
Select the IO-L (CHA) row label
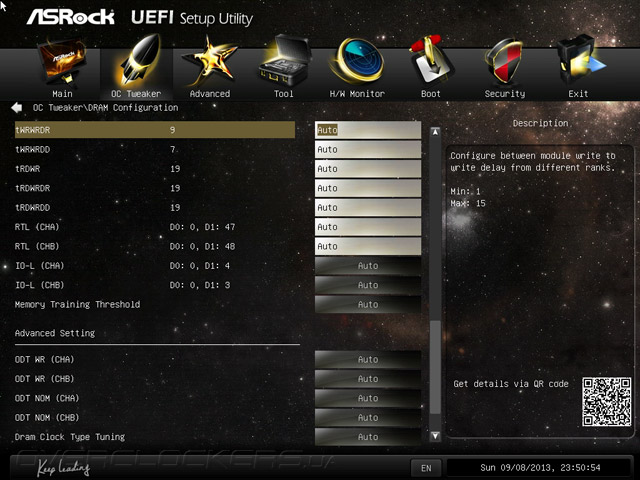coord(40,266)
